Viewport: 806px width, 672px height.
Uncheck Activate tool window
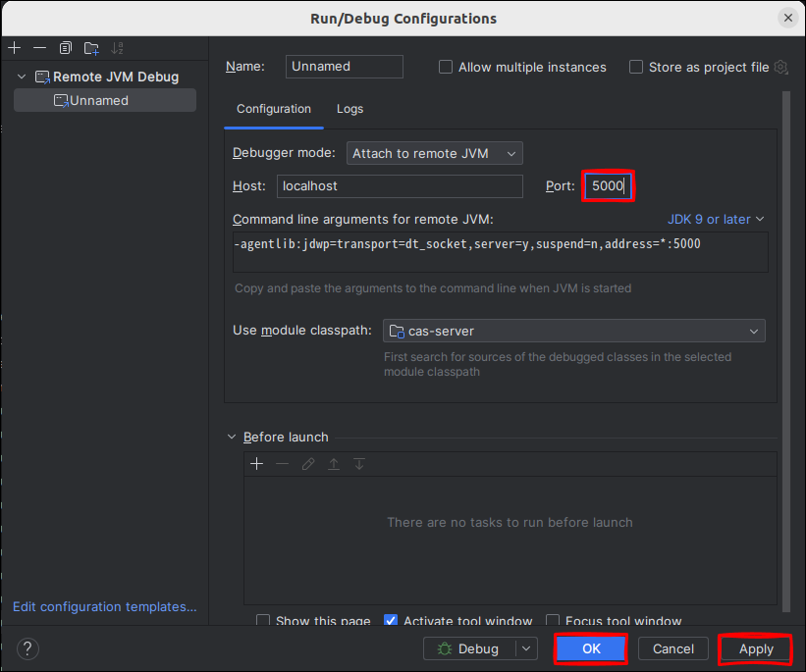coord(391,621)
